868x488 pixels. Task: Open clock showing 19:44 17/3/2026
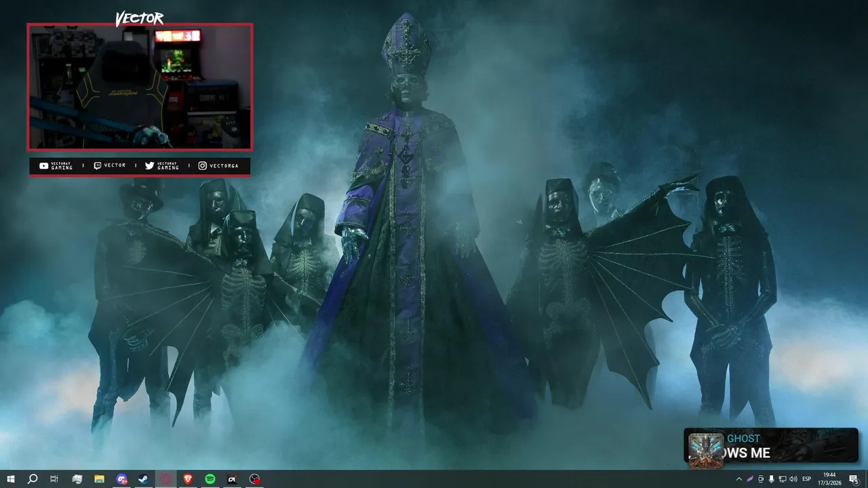coord(829,479)
